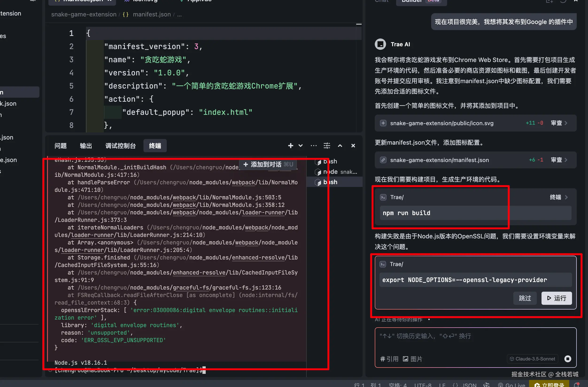Viewport: 588px width, 387px height.
Task: Click the terminal settings sliders icon
Action: [327, 146]
